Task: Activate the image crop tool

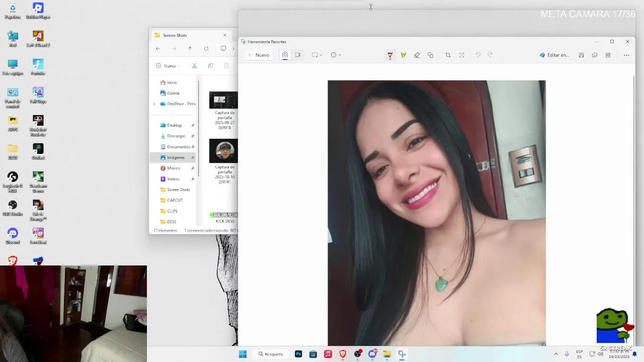Action: pos(448,55)
